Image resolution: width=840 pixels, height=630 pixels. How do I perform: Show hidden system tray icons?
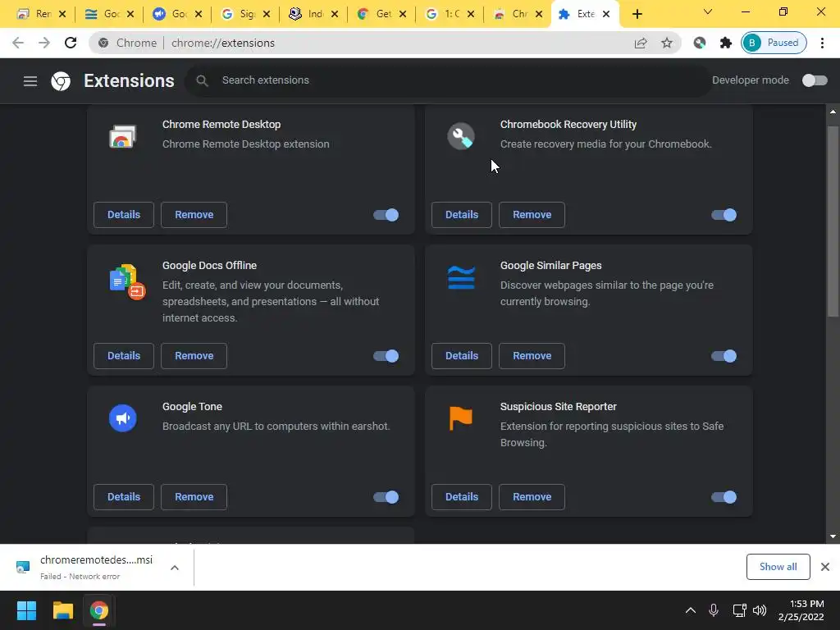(x=691, y=610)
